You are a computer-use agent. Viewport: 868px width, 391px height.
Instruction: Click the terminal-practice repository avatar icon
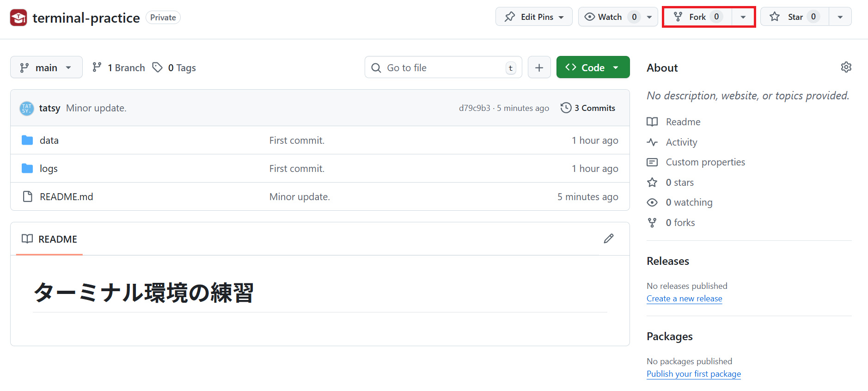pos(18,18)
